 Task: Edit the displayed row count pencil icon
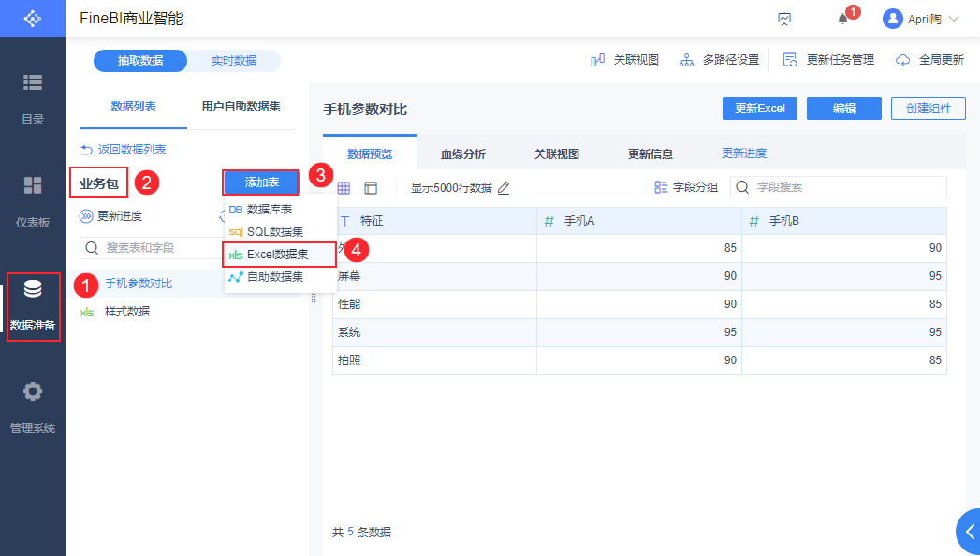pos(504,188)
